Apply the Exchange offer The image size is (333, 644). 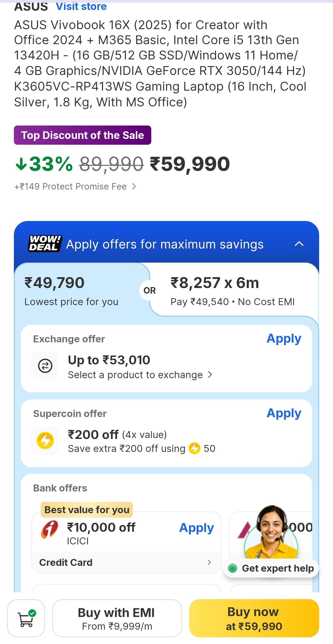click(284, 339)
